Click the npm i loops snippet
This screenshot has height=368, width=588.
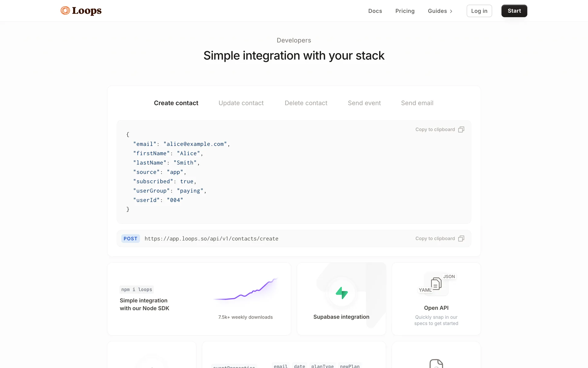137,289
